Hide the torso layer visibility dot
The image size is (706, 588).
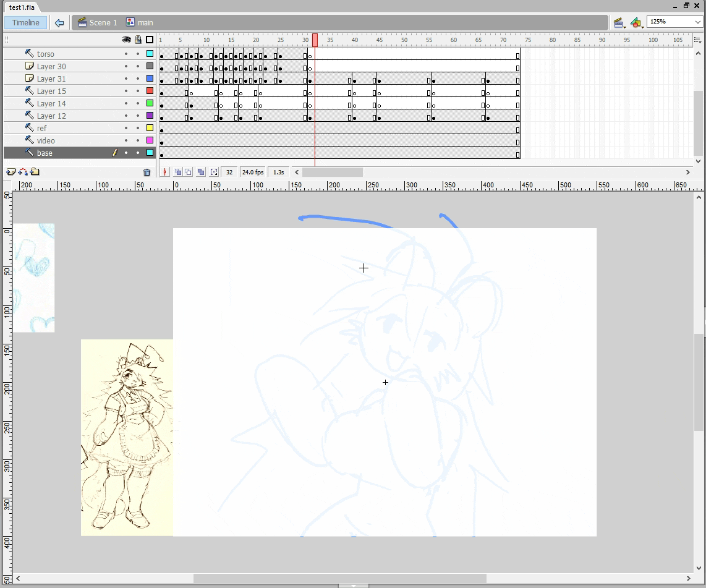click(x=126, y=54)
